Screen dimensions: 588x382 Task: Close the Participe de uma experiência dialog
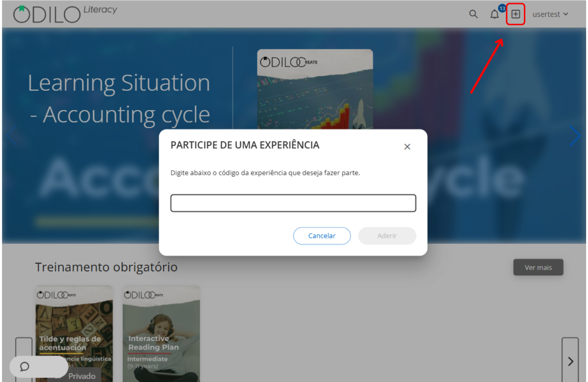click(x=407, y=147)
